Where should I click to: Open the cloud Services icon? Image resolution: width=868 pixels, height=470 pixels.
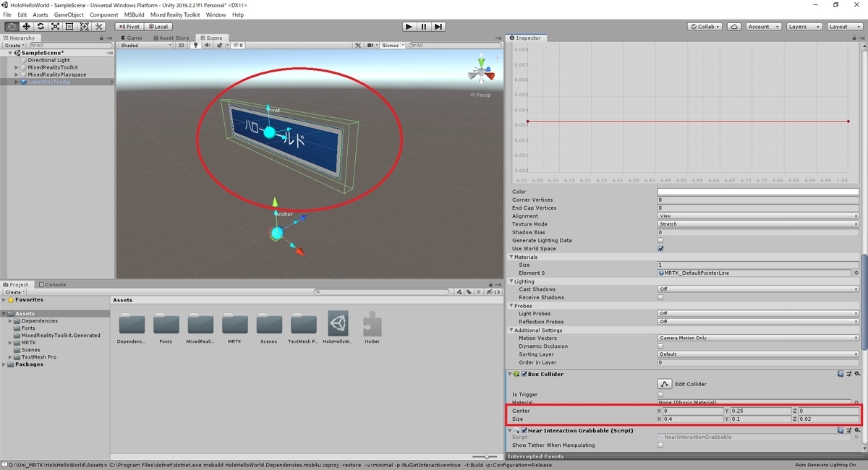coord(734,27)
